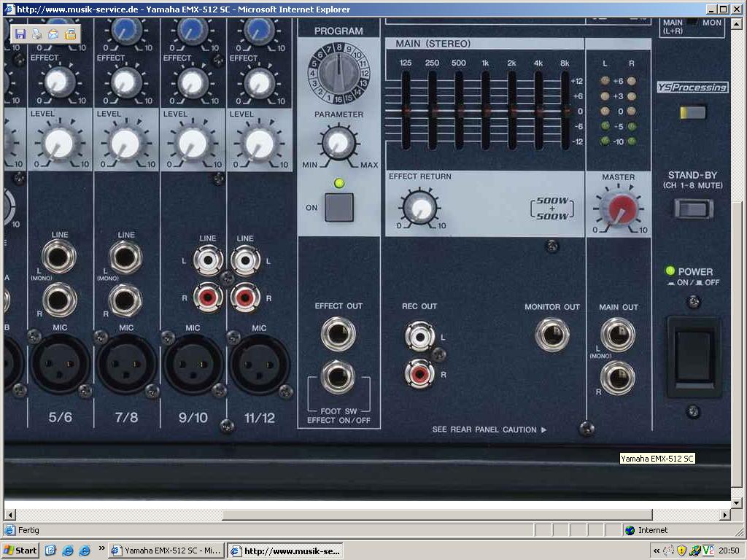The height and width of the screenshot is (560, 747).
Task: Click the left arrow of horizontal scrollbar
Action: click(x=10, y=515)
